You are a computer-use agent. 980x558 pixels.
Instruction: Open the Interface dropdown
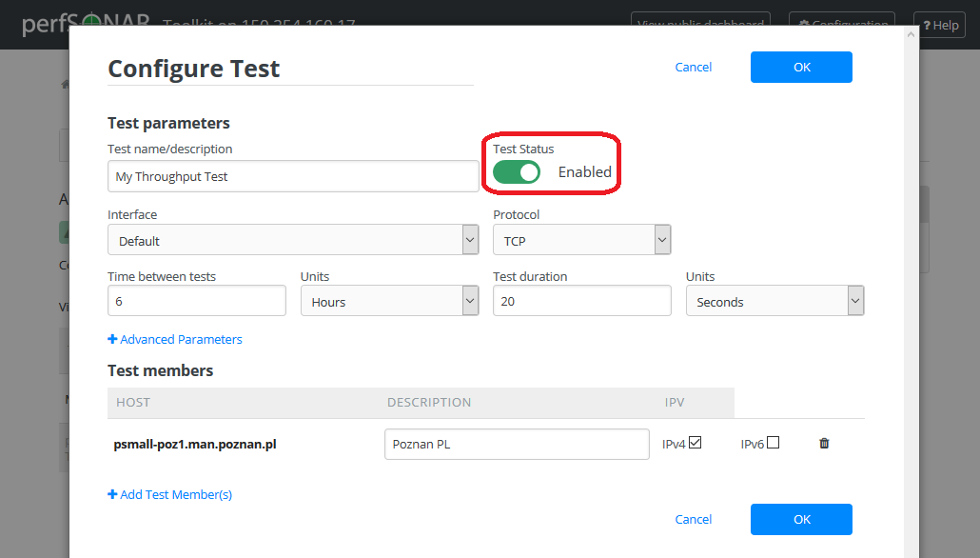293,240
